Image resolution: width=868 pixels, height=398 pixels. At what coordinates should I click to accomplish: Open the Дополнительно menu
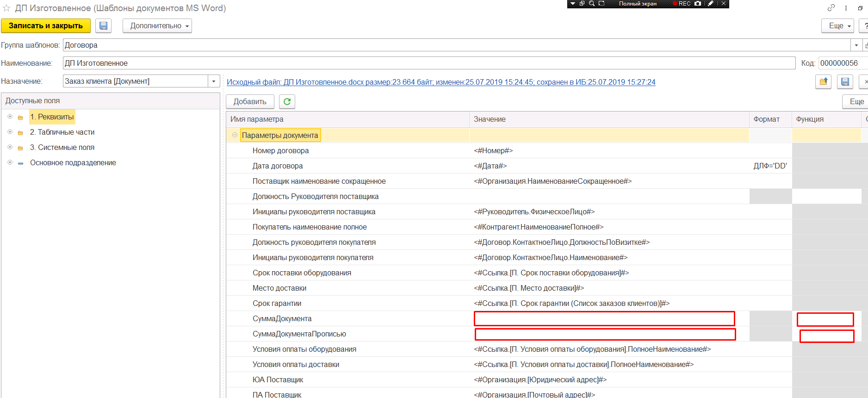157,26
